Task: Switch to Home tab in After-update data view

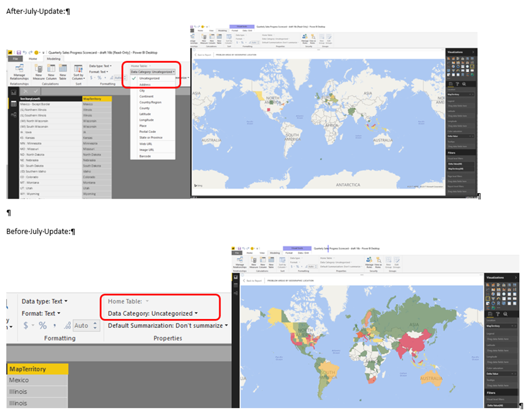Action: coord(33,59)
